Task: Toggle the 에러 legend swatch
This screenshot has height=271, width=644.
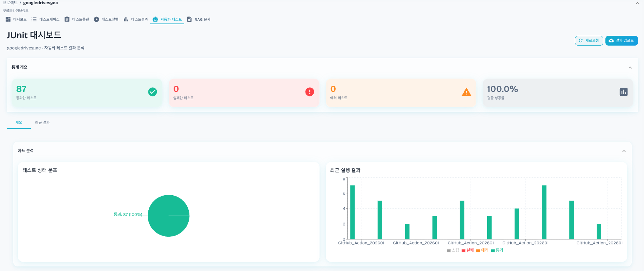Action: tap(478, 251)
